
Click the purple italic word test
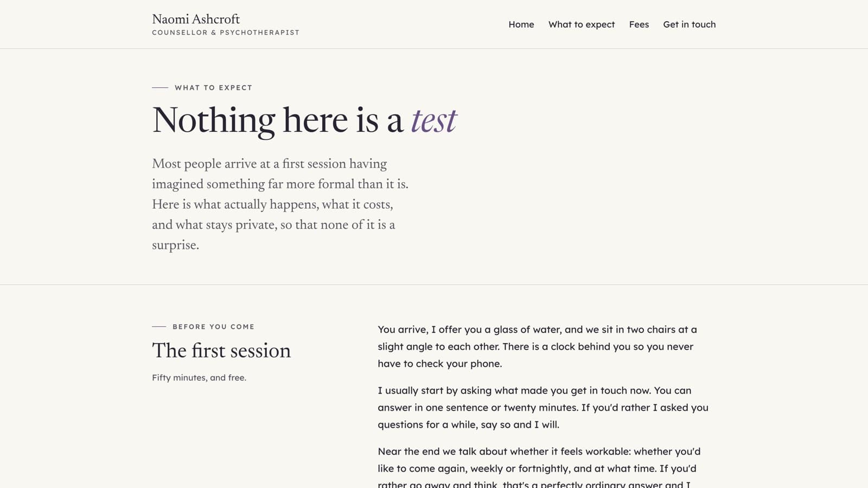click(x=434, y=120)
